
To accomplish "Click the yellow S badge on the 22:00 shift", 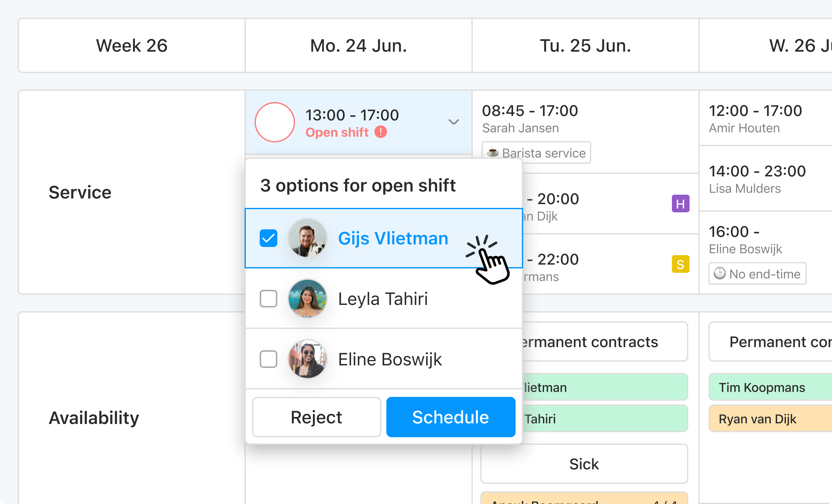I will (681, 264).
